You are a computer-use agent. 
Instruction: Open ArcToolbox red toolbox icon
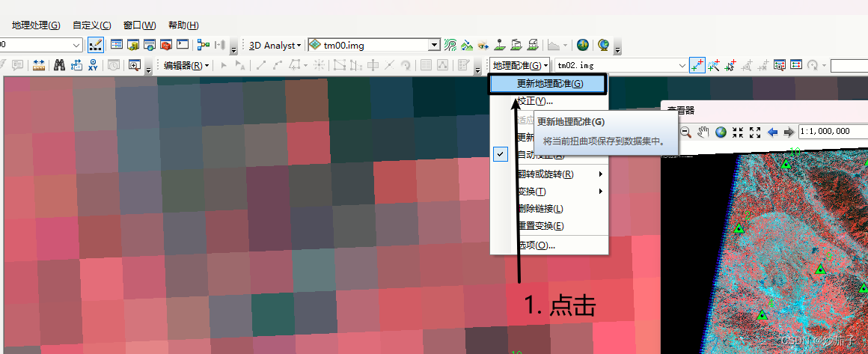click(166, 45)
